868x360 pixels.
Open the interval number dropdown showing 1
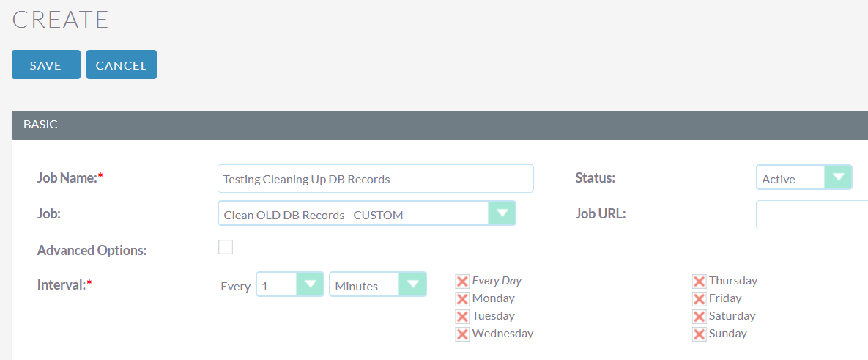coord(289,284)
